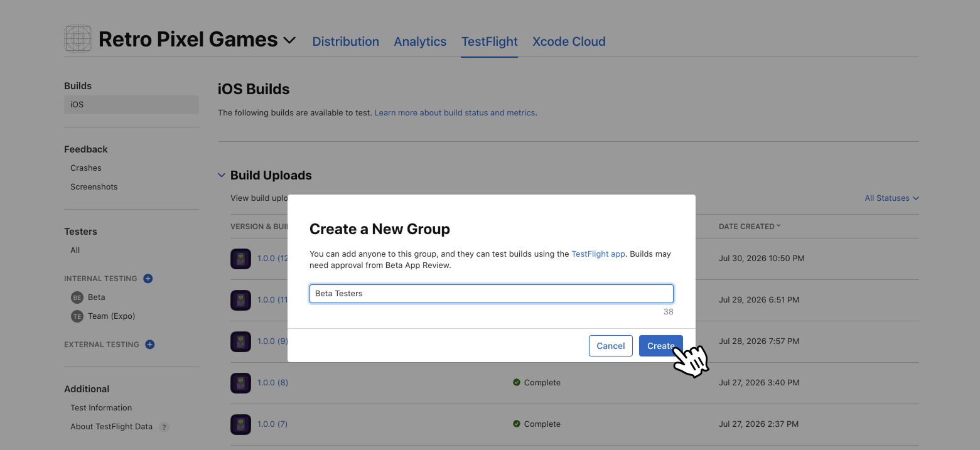Click the date Jul 27, 2026 2:37 PM
980x450 pixels.
tap(758, 424)
